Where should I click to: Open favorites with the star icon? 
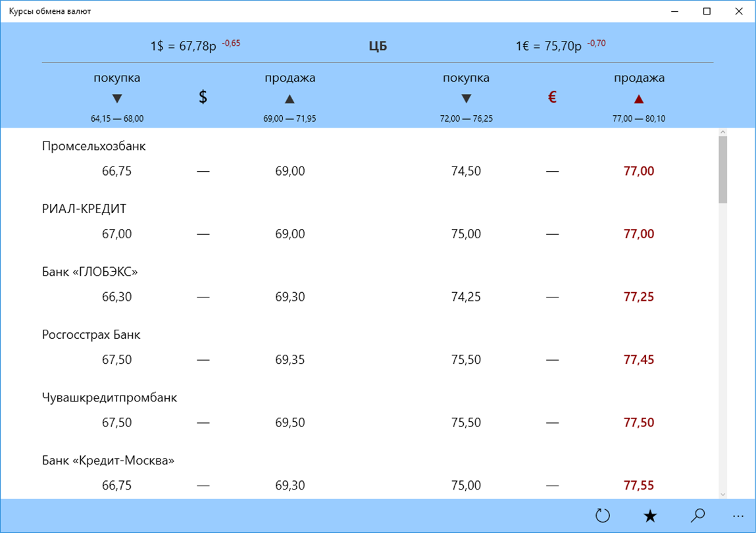[x=650, y=516]
